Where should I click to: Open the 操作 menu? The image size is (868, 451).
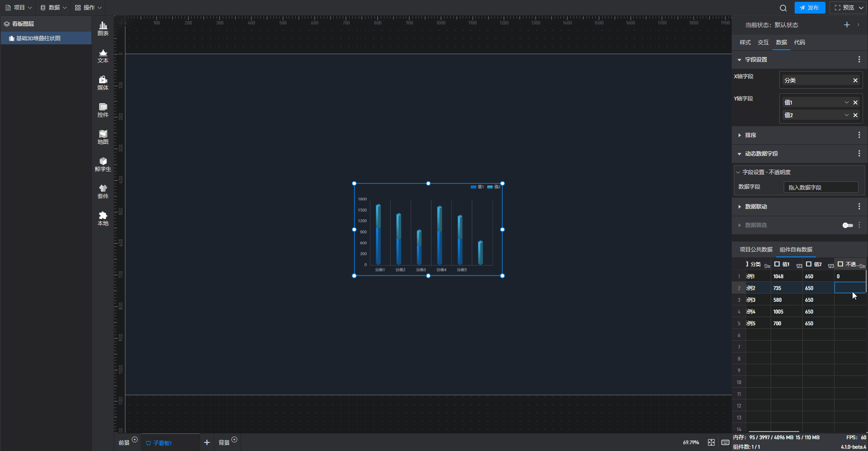tap(88, 8)
